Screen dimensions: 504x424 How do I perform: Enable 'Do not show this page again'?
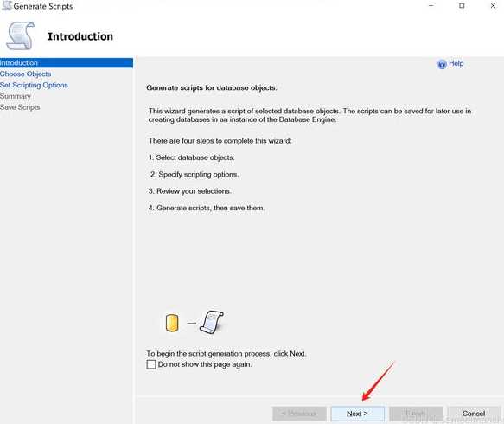point(151,364)
